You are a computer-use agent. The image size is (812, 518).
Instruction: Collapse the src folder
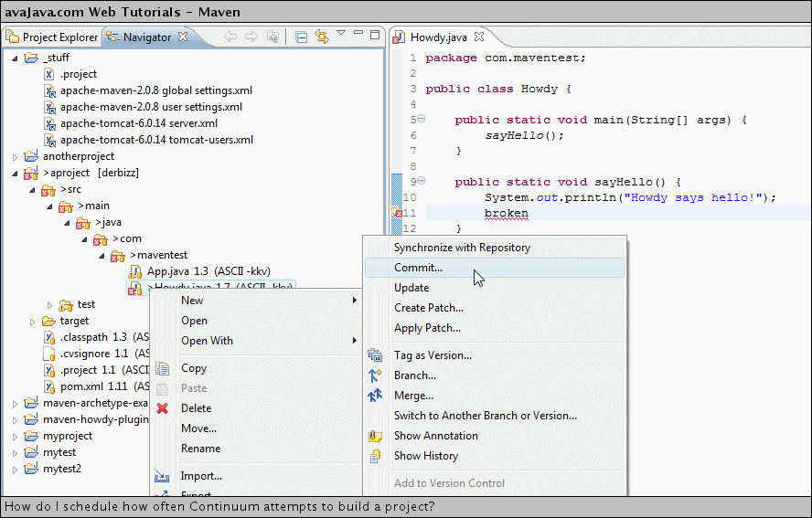[x=32, y=190]
